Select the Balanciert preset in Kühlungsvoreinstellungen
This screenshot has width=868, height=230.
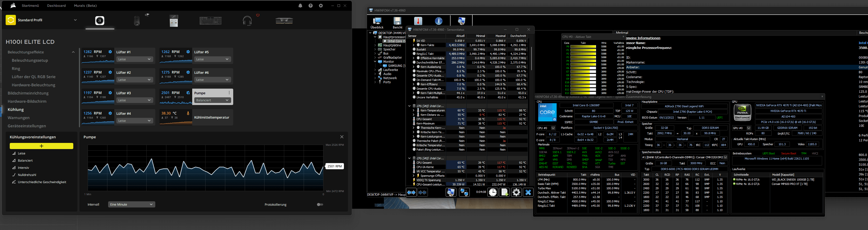[x=25, y=160]
